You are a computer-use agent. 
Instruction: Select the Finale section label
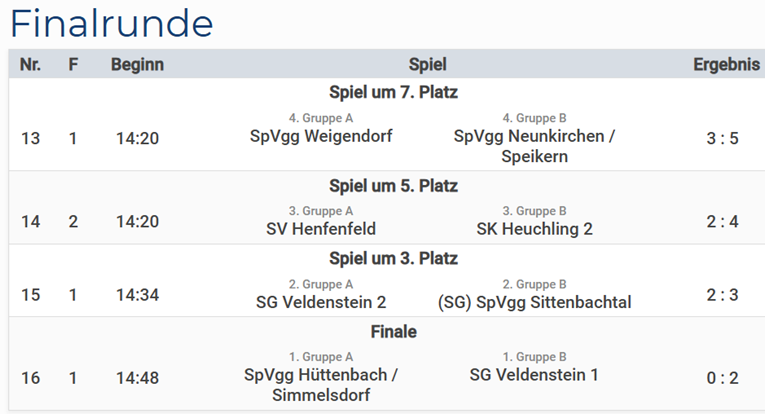pos(392,331)
